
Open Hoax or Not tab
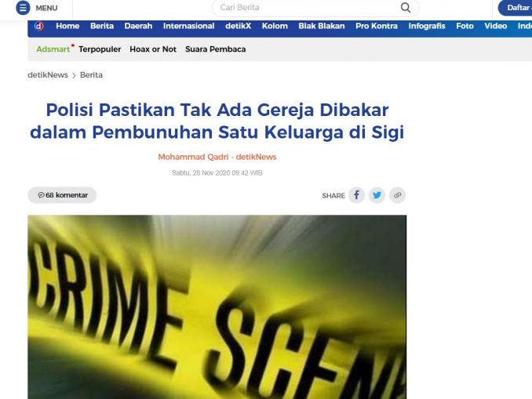pos(153,49)
